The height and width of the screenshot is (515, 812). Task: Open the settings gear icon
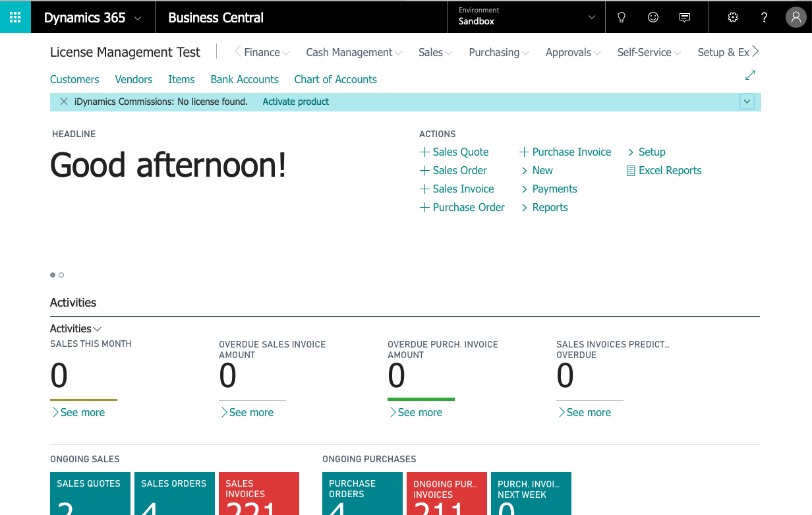733,18
